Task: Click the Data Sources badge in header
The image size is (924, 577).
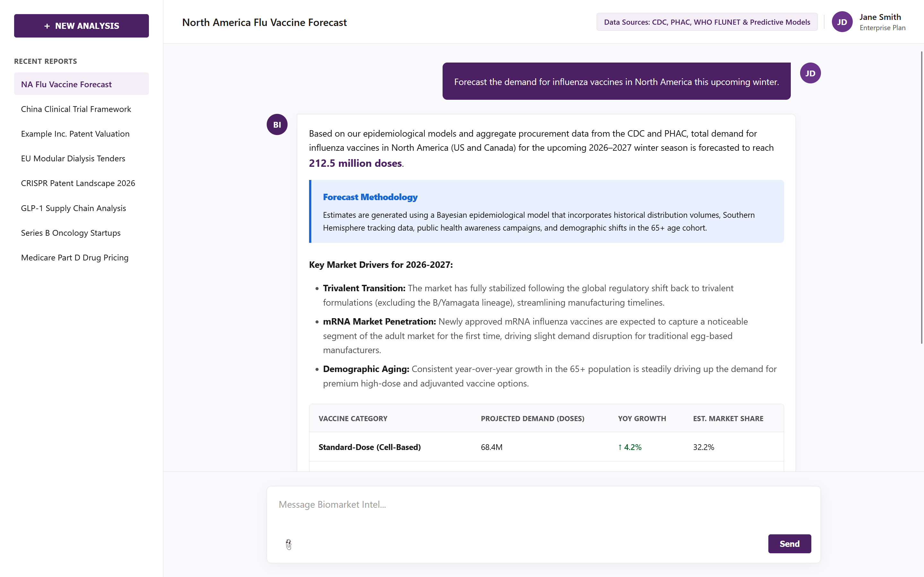Action: (x=707, y=22)
